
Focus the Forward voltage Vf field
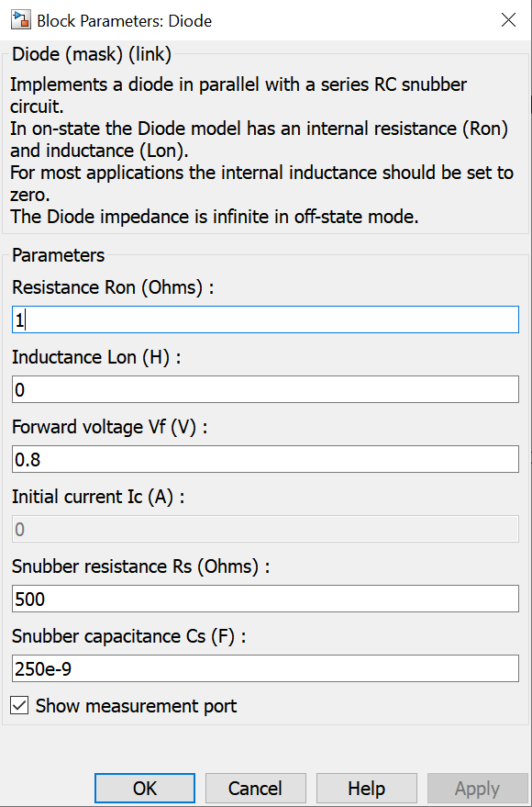[265, 459]
